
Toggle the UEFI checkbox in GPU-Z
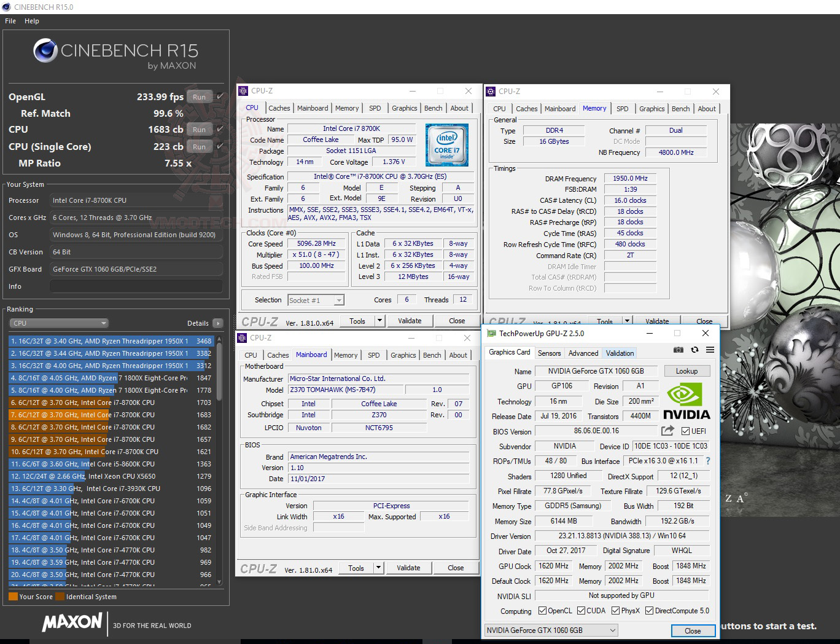(685, 431)
